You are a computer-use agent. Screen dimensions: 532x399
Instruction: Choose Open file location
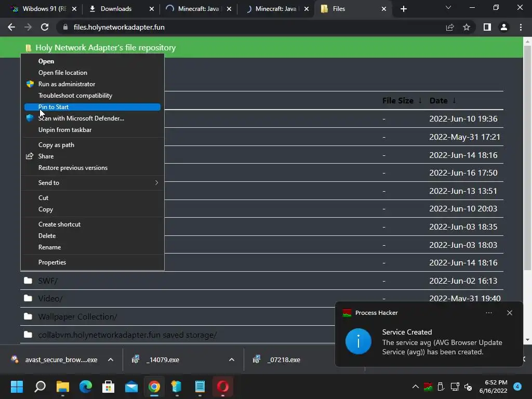coord(92,73)
